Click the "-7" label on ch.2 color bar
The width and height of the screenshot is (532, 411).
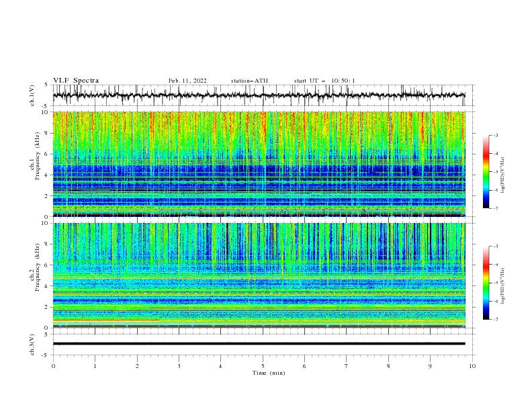pyautogui.click(x=495, y=320)
